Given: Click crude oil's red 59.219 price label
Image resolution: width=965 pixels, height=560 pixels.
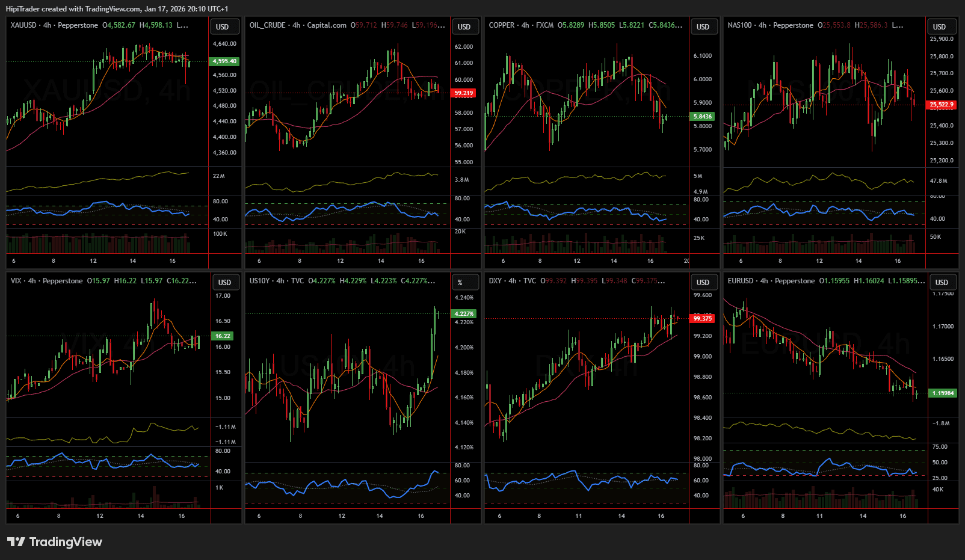Looking at the screenshot, I should 464,93.
